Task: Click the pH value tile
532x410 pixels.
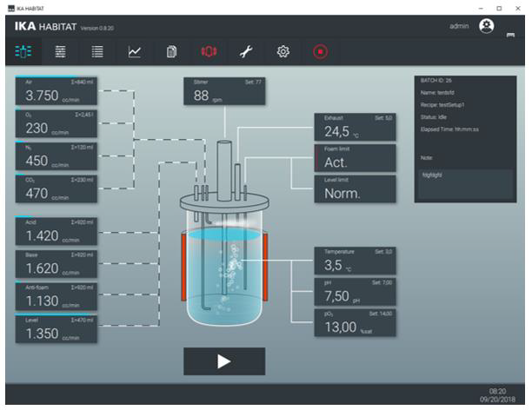Action: [355, 293]
